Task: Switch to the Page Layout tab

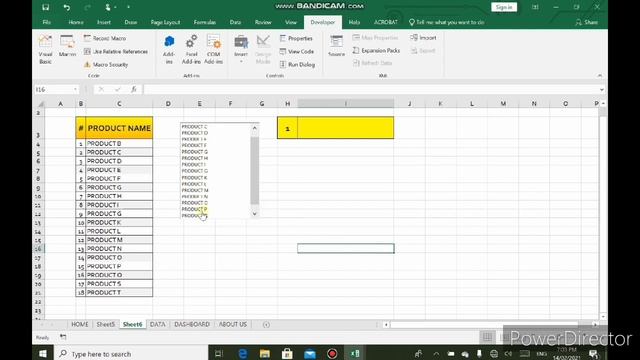Action: (x=165, y=22)
